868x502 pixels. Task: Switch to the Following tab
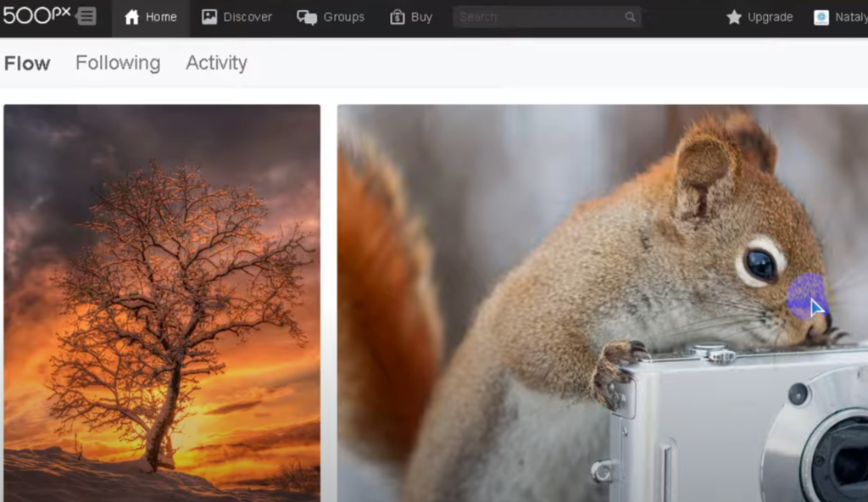117,63
